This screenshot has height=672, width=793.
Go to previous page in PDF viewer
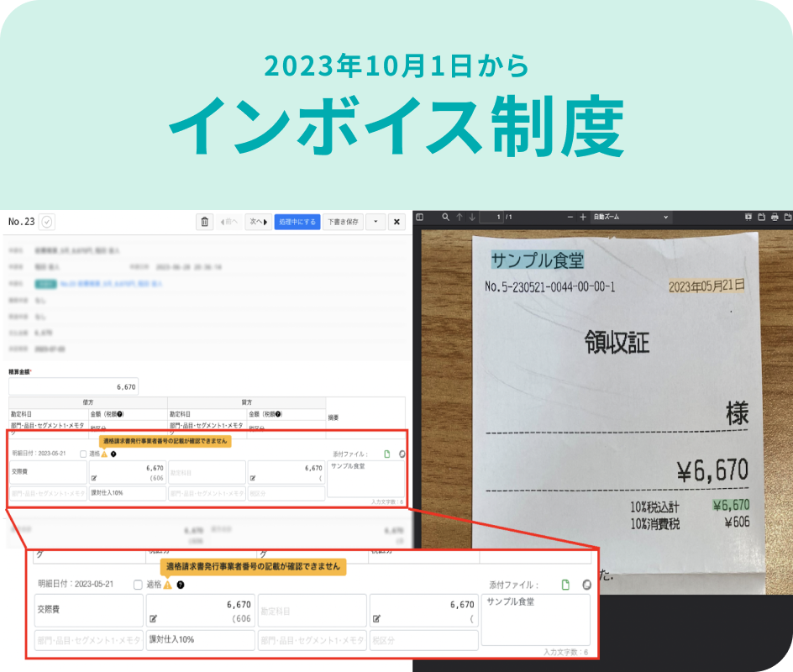click(x=460, y=218)
